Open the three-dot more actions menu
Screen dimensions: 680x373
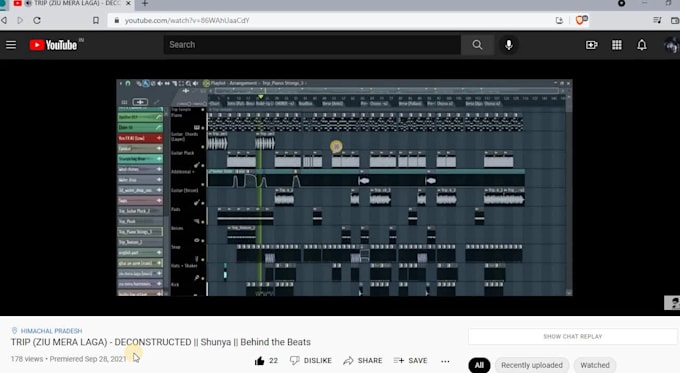click(445, 361)
